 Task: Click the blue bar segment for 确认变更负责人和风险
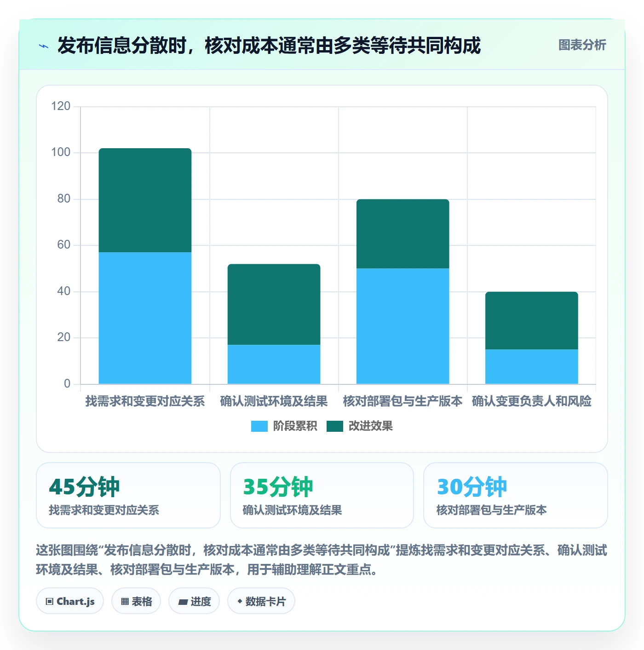pos(531,366)
